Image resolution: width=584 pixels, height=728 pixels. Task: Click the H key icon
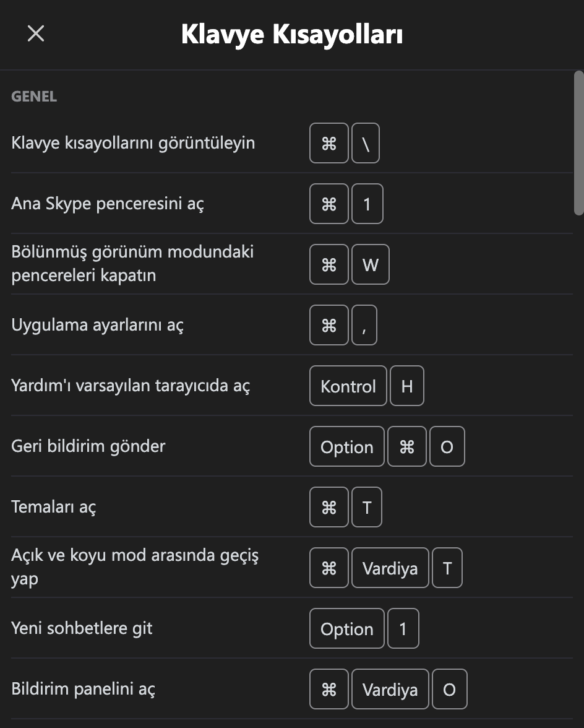pos(407,386)
